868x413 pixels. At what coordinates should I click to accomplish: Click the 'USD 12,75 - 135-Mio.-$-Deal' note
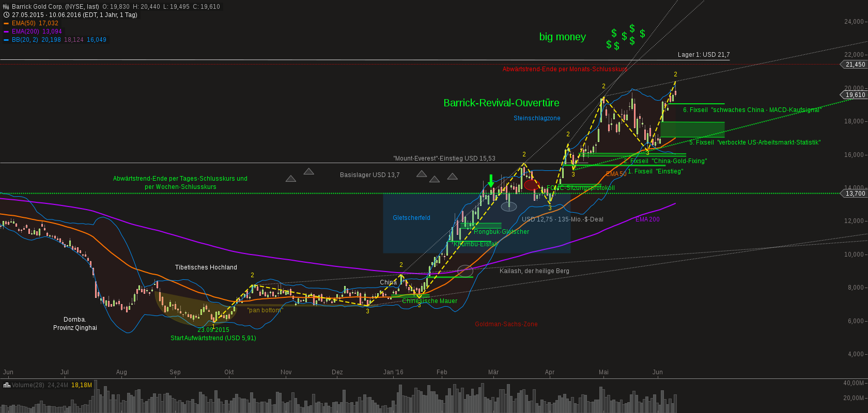(563, 219)
